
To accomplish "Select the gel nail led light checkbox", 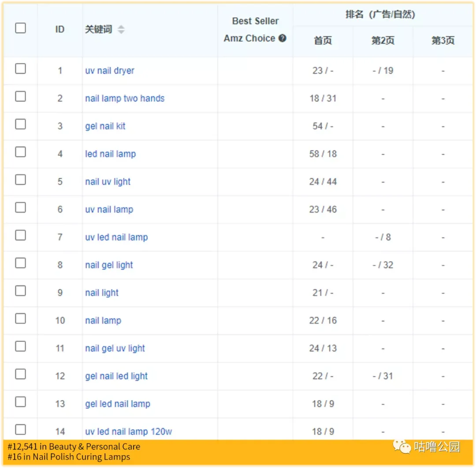I will pos(20,374).
